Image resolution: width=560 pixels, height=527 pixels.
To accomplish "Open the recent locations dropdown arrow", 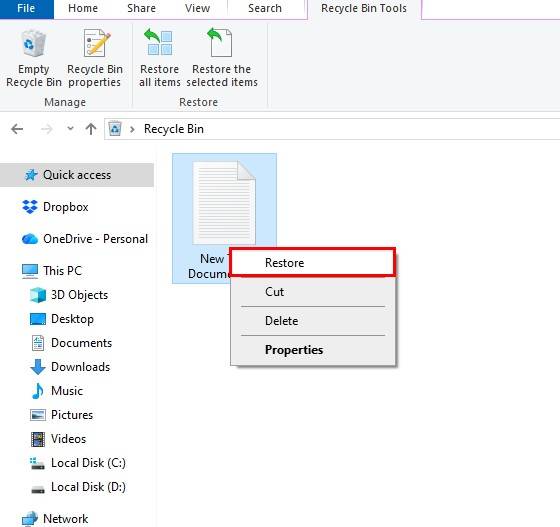I will click(x=70, y=129).
